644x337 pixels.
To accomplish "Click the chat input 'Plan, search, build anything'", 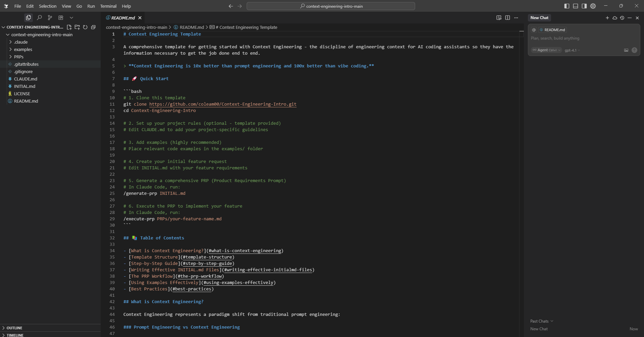I will (x=584, y=38).
